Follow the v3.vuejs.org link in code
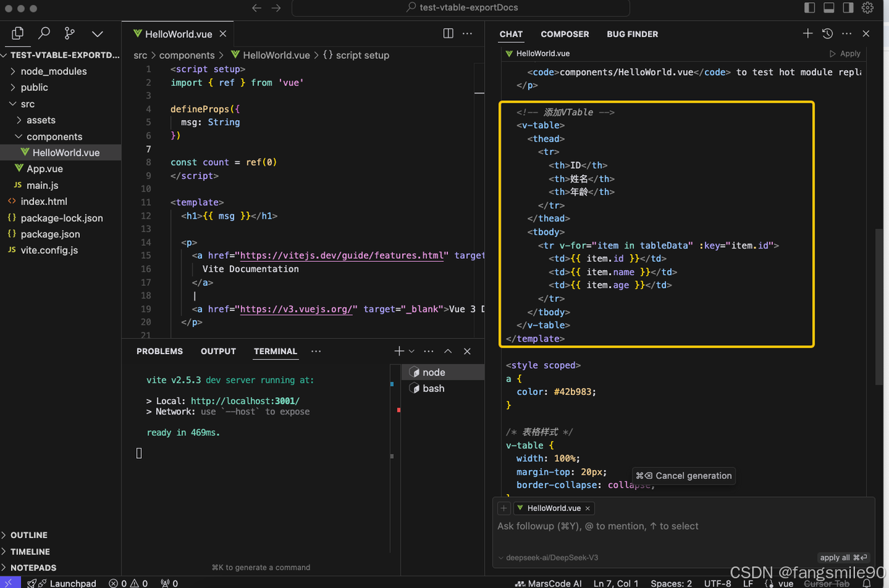The image size is (889, 588). click(x=297, y=309)
